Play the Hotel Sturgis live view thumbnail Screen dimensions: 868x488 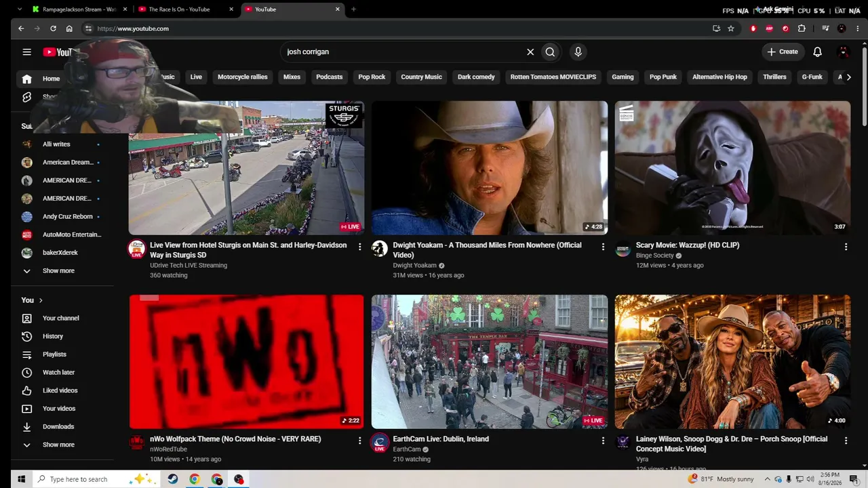coord(246,168)
